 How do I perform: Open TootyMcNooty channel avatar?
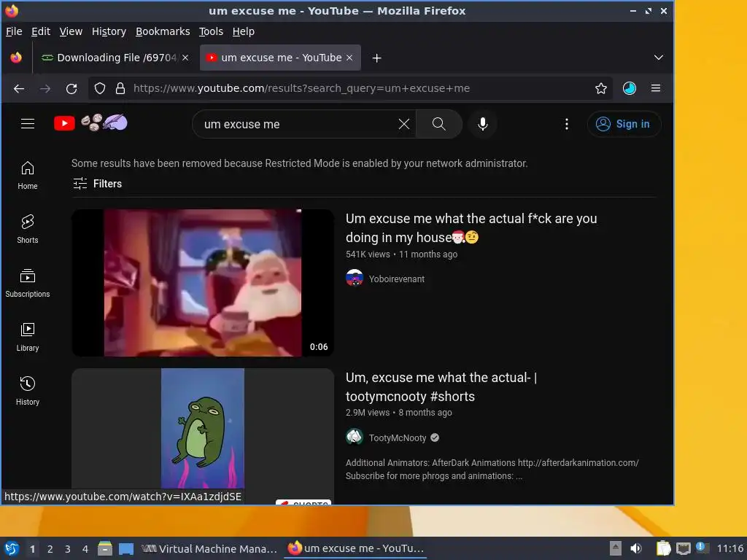click(355, 437)
